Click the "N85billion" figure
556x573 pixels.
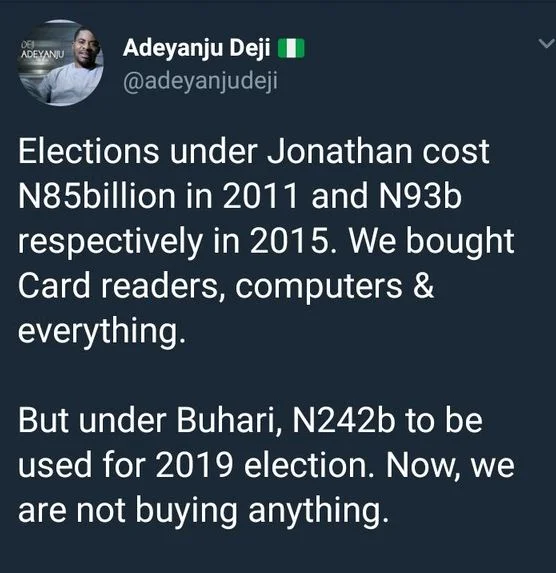[x=97, y=196]
